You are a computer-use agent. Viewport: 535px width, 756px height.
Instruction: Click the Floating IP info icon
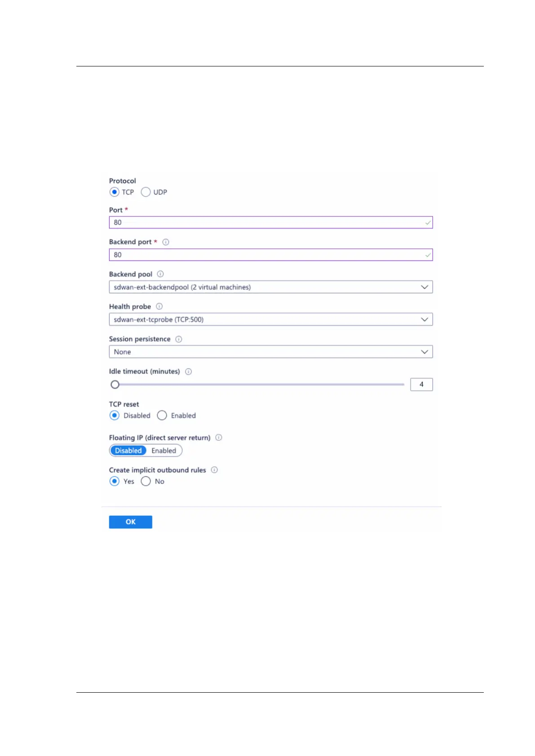point(219,437)
